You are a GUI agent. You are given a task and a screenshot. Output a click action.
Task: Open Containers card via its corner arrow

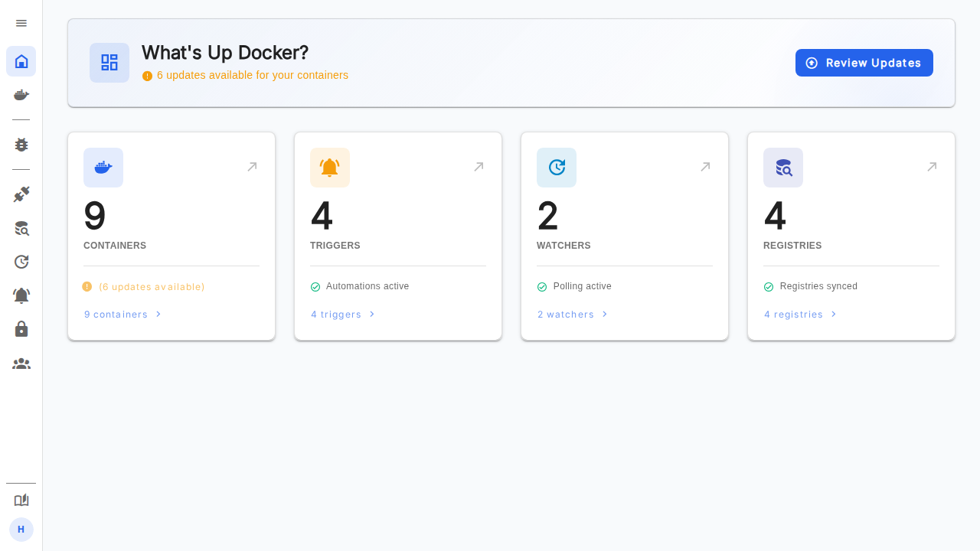[x=252, y=167]
